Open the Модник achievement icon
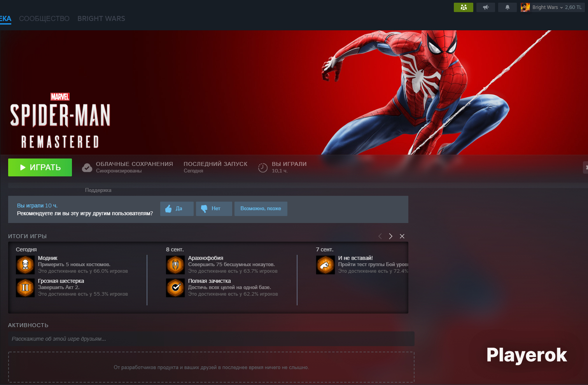The image size is (588, 385). pyautogui.click(x=25, y=265)
